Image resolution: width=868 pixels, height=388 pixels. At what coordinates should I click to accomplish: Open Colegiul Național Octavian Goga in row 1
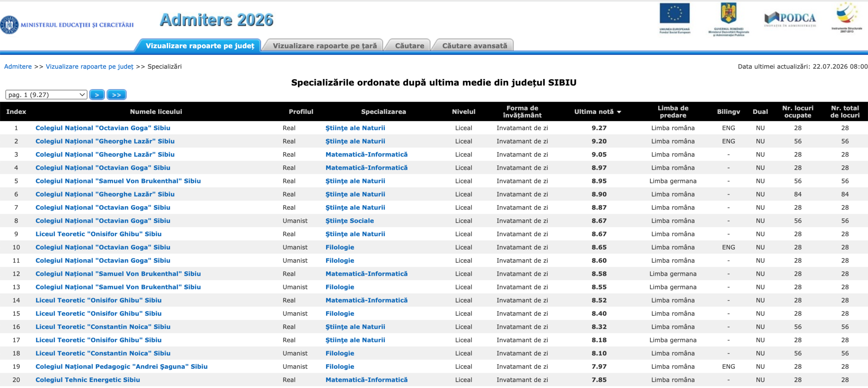pyautogui.click(x=103, y=128)
